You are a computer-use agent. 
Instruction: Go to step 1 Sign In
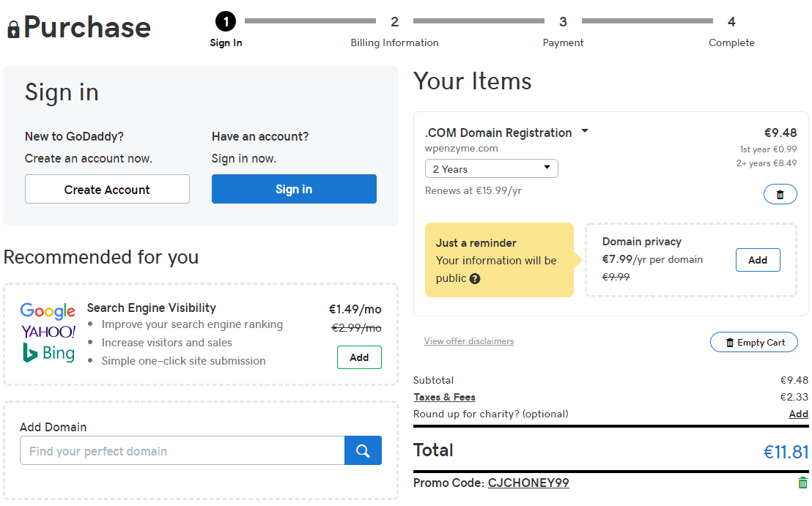(226, 30)
